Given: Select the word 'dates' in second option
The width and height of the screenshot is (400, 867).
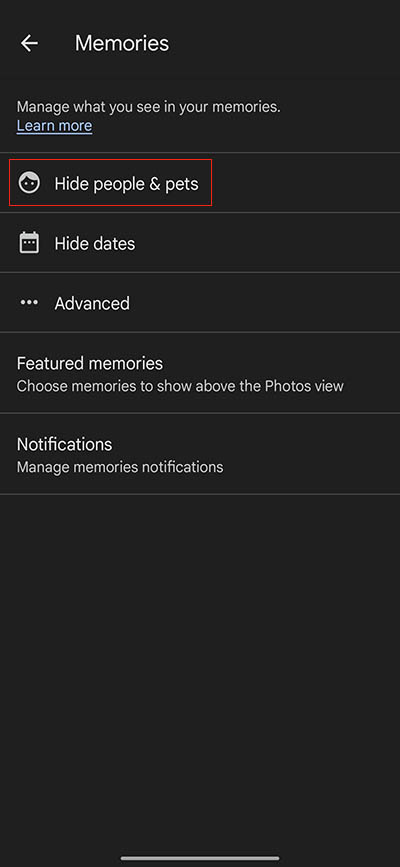Looking at the screenshot, I should click(113, 244).
